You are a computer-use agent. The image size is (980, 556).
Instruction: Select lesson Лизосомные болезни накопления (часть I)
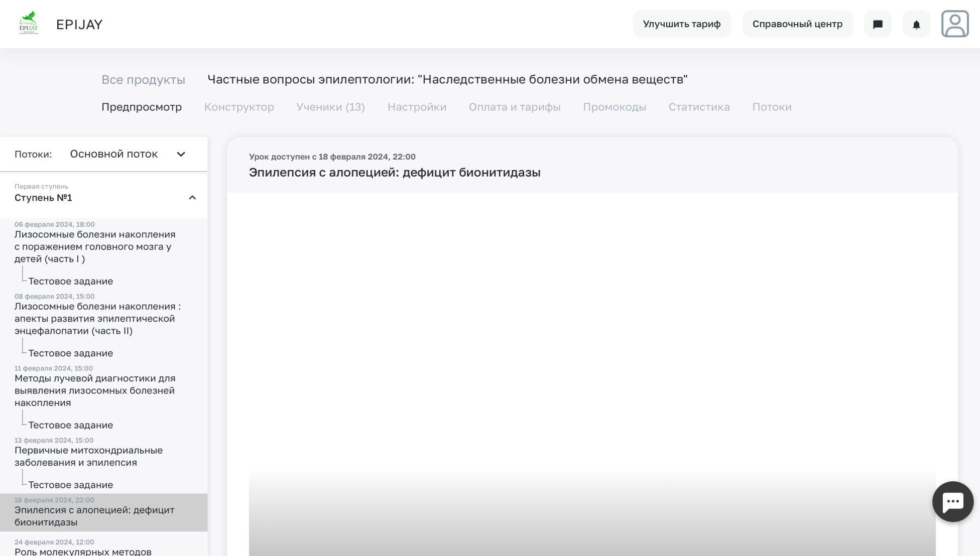point(94,246)
